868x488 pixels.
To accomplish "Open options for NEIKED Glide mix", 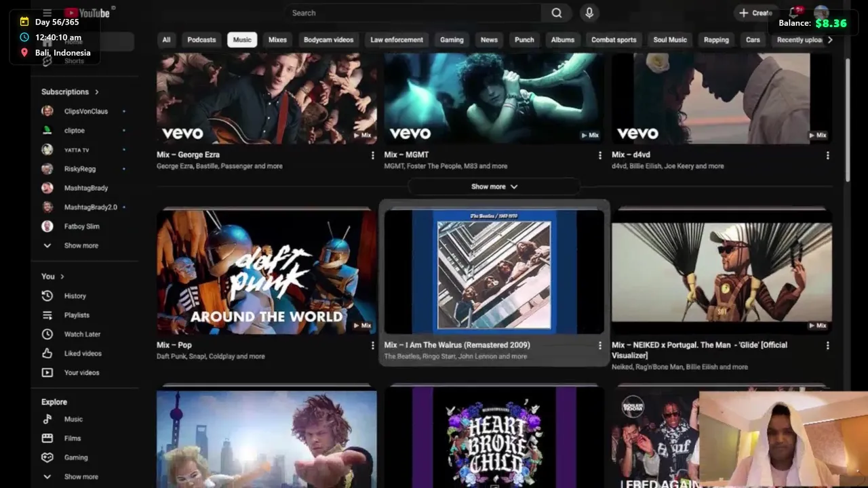I will point(827,345).
